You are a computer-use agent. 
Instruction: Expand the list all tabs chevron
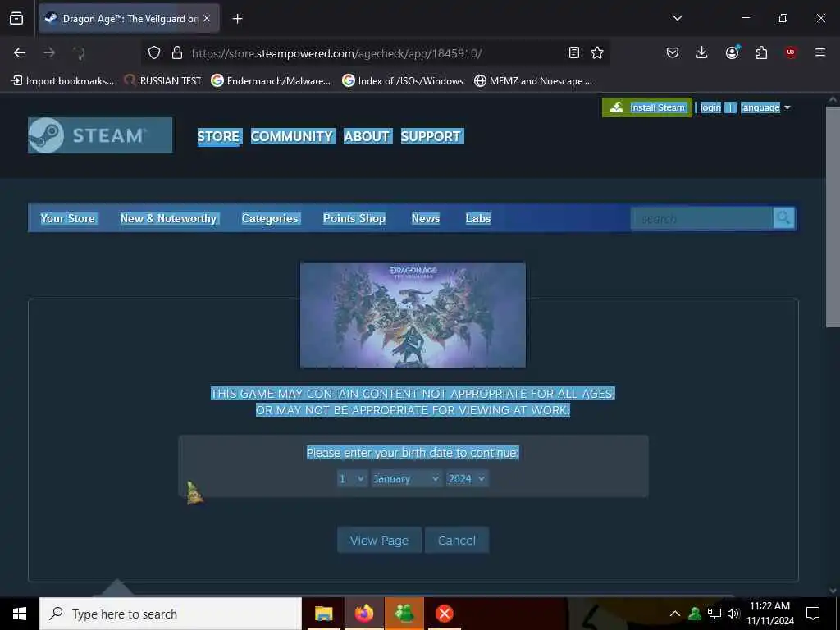(677, 18)
